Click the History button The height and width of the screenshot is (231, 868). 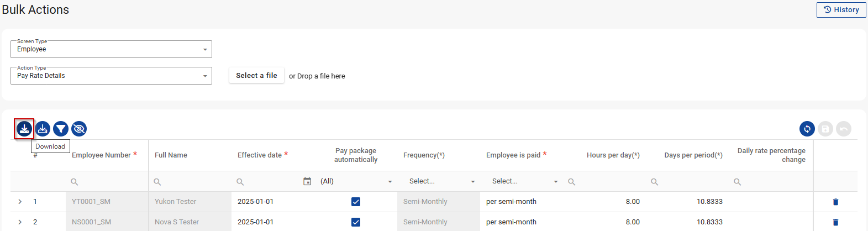(841, 9)
